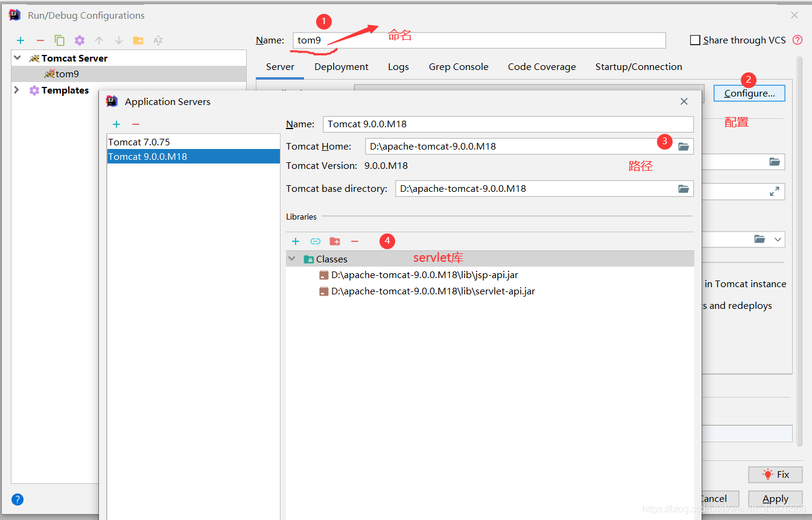Add application server plus icon
Viewport: 812px width, 520px height.
(116, 124)
